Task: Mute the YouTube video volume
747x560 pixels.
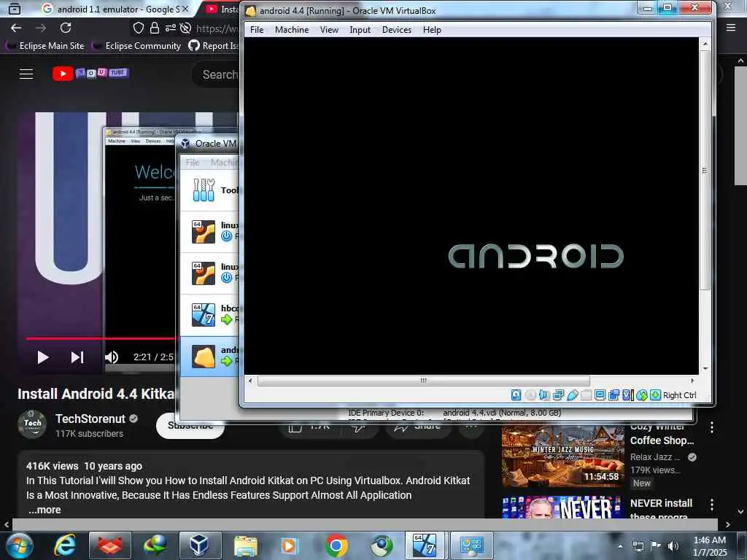Action: [112, 357]
